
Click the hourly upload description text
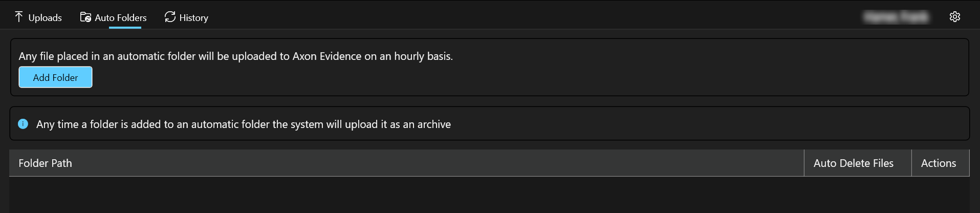point(235,56)
